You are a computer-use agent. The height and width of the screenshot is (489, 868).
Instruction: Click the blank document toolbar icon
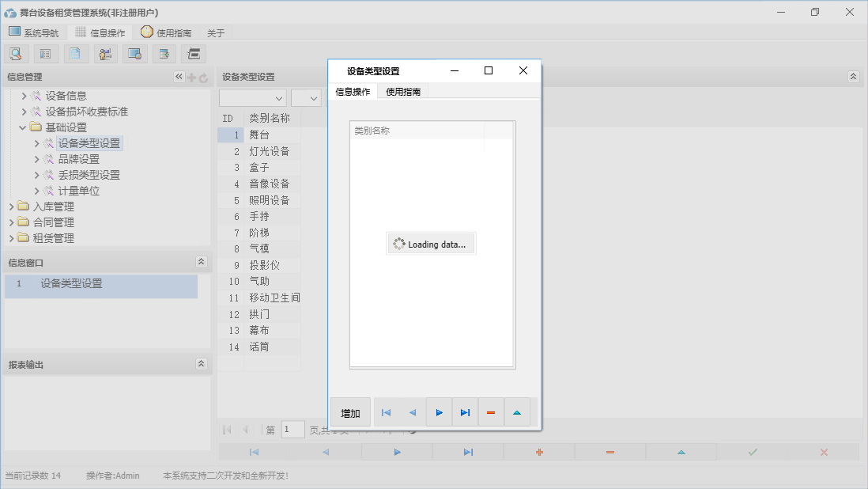(x=76, y=53)
